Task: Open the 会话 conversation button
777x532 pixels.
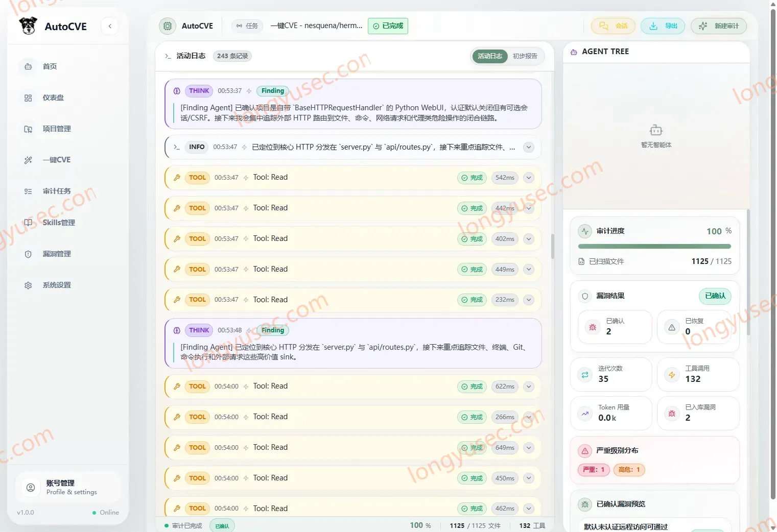Action: click(x=613, y=26)
